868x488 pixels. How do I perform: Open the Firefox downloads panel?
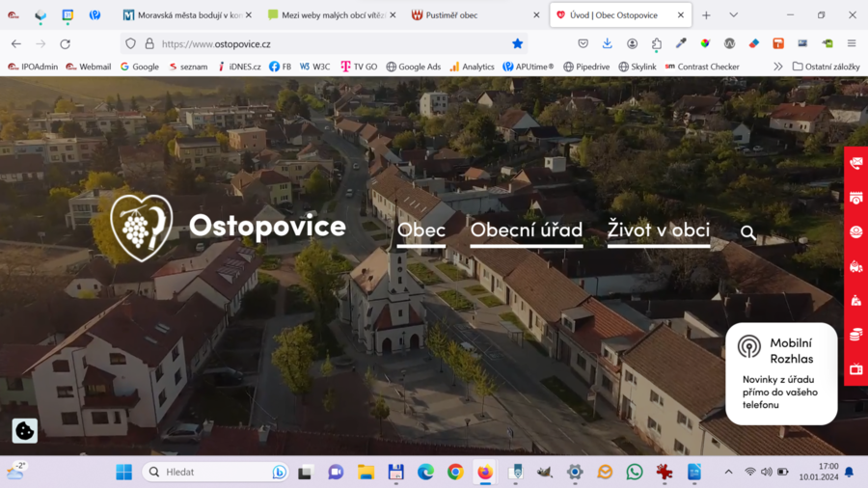[608, 43]
